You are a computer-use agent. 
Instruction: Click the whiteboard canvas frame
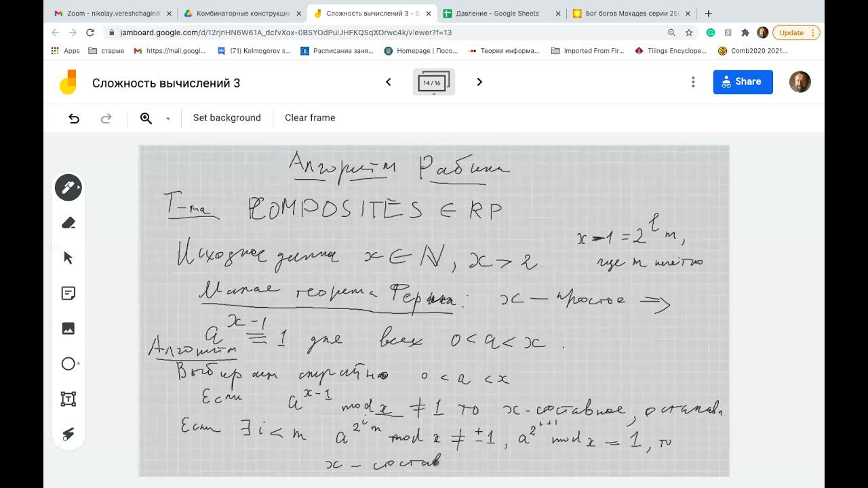click(434, 310)
